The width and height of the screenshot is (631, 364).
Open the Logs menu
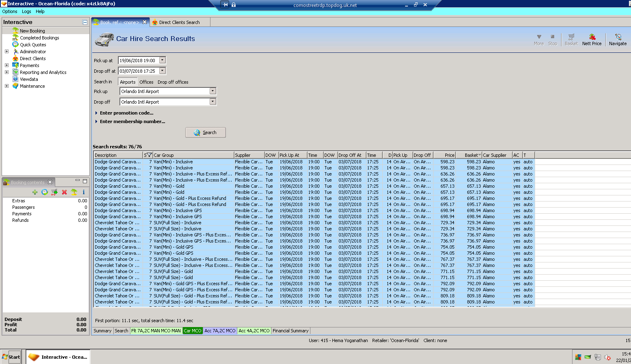pyautogui.click(x=26, y=11)
